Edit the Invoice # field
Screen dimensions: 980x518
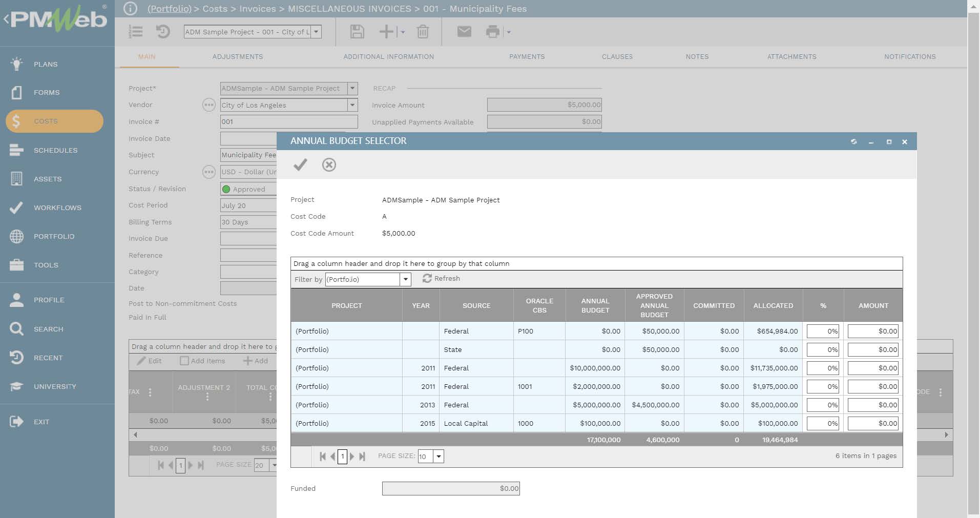(x=289, y=122)
